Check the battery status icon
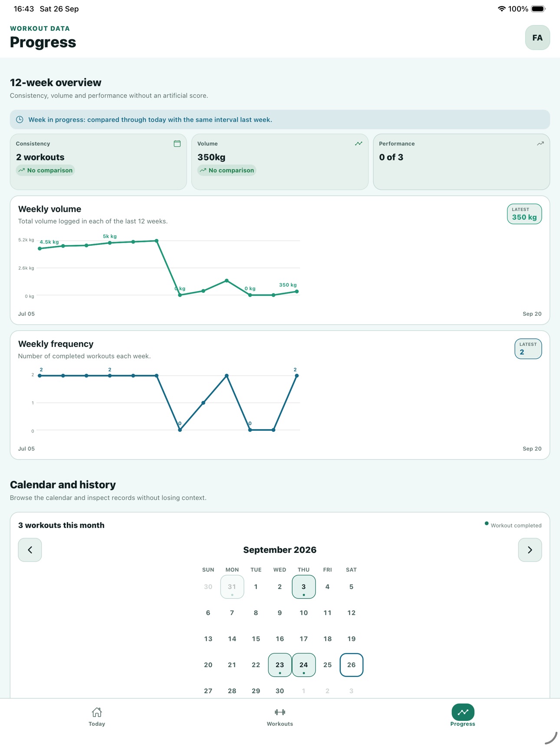The width and height of the screenshot is (560, 747). [x=538, y=9]
